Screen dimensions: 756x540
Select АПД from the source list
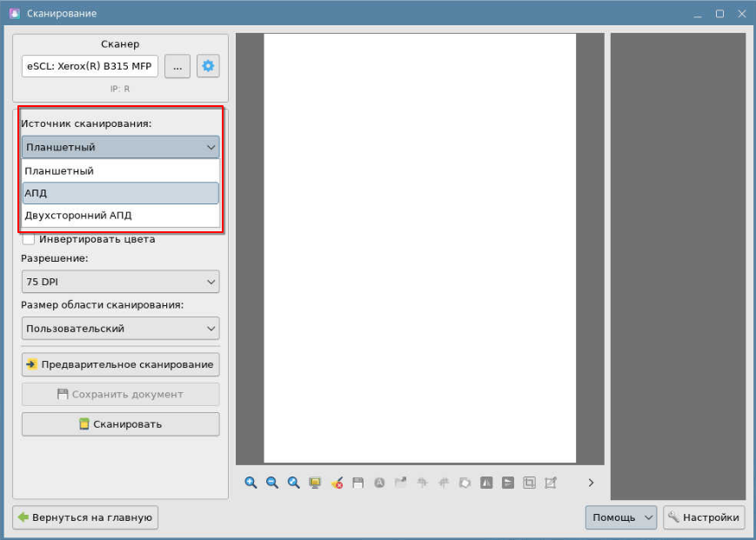[x=120, y=193]
